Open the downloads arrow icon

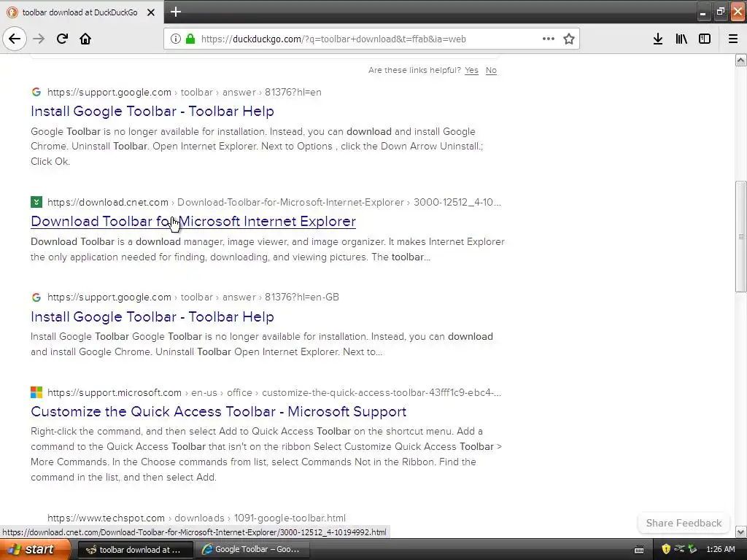coord(658,39)
